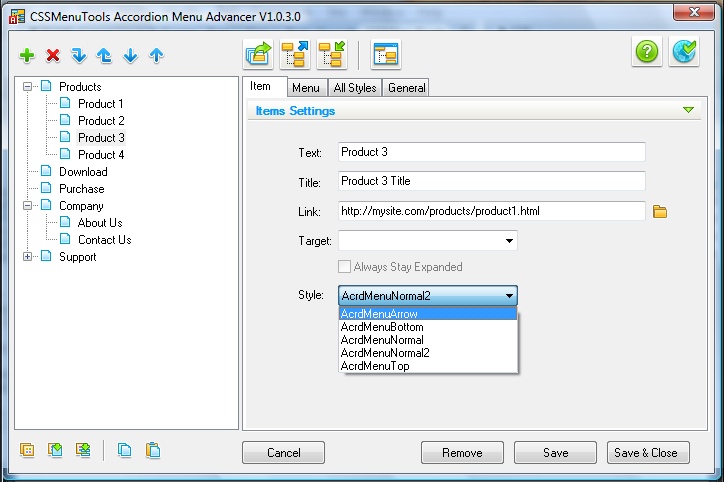Image resolution: width=724 pixels, height=482 pixels.
Task: Select Company in the tree
Action: click(x=81, y=206)
